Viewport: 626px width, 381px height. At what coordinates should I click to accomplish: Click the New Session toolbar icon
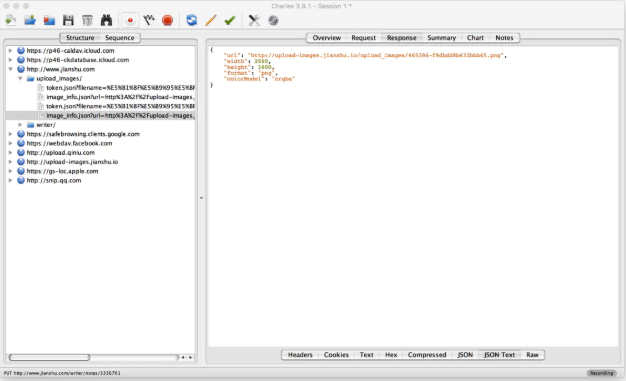(x=11, y=20)
